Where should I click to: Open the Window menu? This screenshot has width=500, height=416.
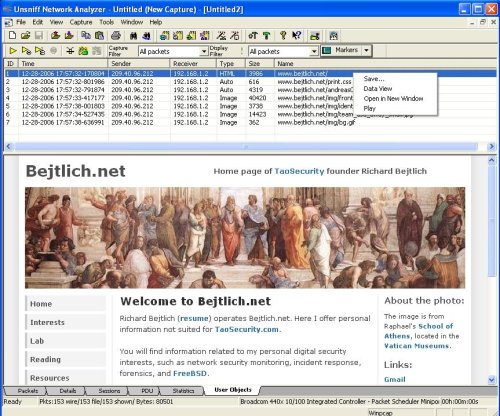(x=132, y=22)
